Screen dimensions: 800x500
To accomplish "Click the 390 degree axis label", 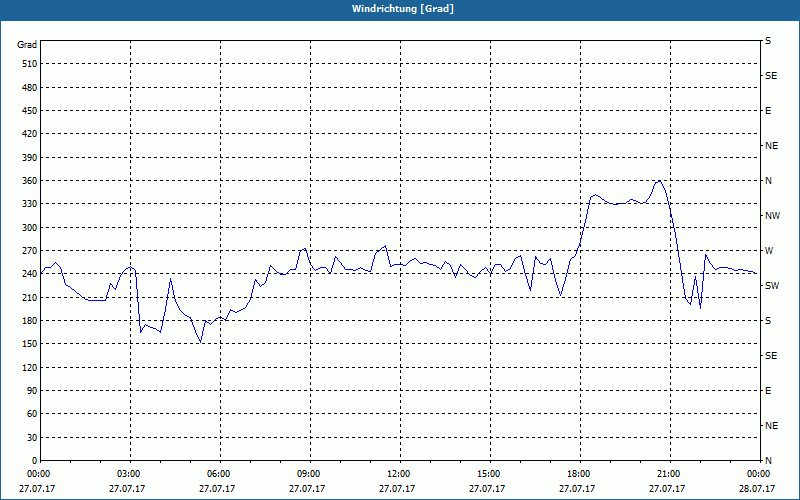I will pos(29,158).
